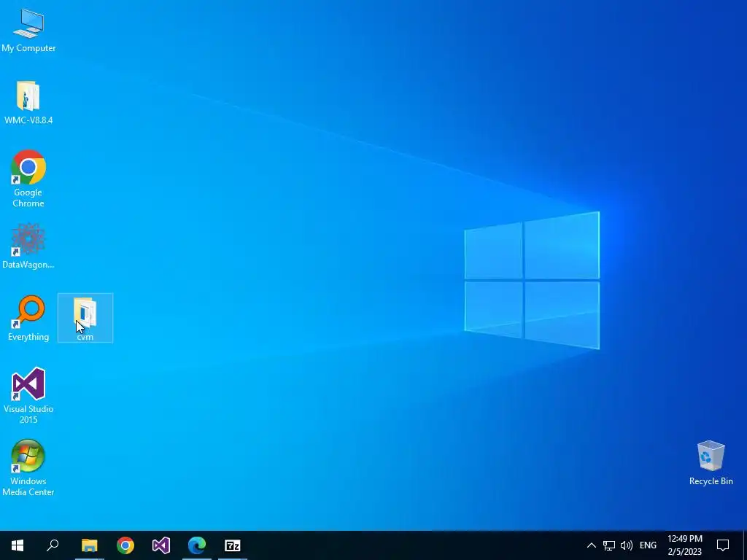Open 7-Zip from the taskbar

tap(233, 545)
